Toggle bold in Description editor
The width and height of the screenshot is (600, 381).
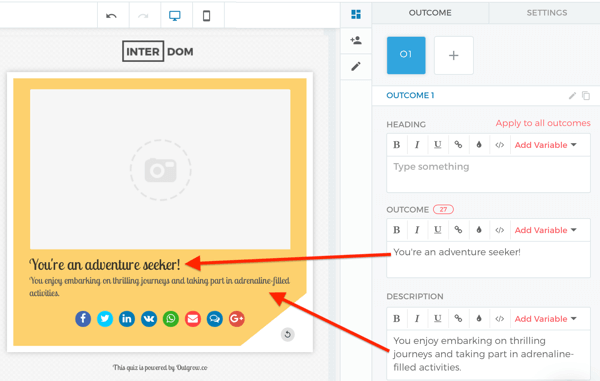(397, 319)
